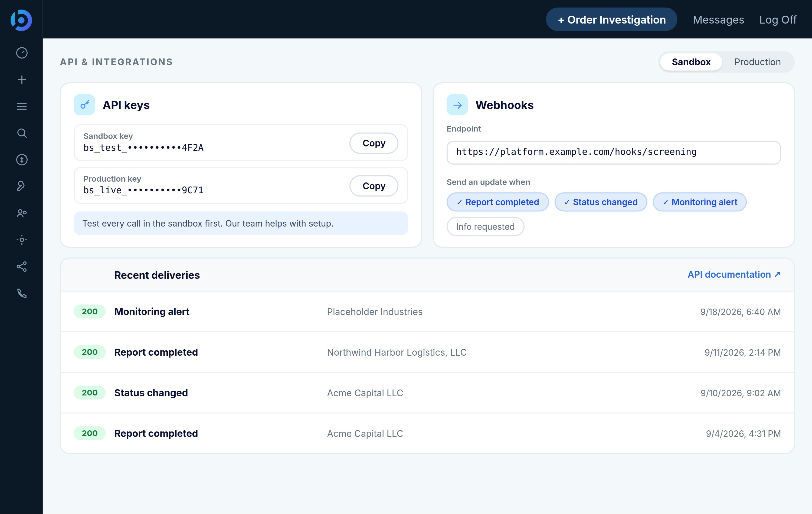Open Messages in the top bar
This screenshot has height=514, width=812.
[x=718, y=19]
